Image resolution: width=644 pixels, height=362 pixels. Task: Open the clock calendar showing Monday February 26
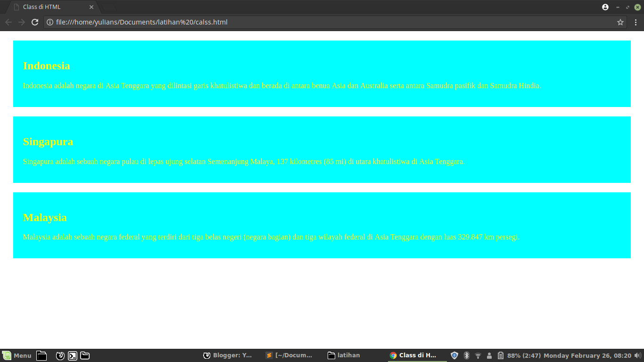click(587, 355)
